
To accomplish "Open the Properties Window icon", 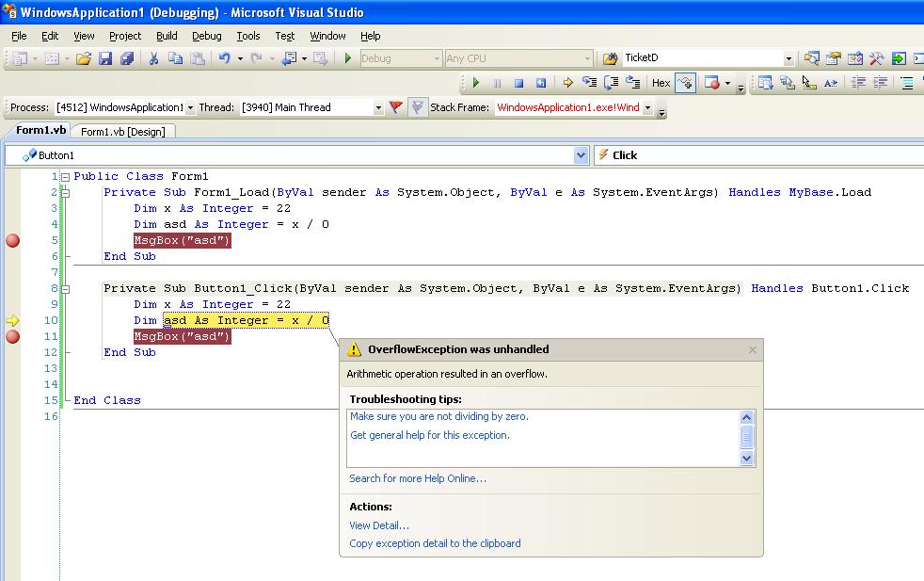I will [x=834, y=58].
